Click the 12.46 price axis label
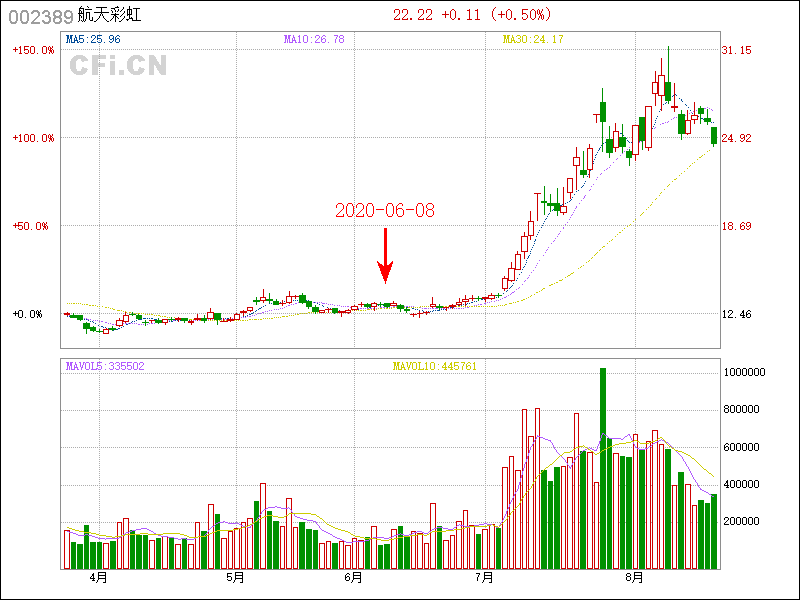The height and width of the screenshot is (600, 800). click(737, 314)
